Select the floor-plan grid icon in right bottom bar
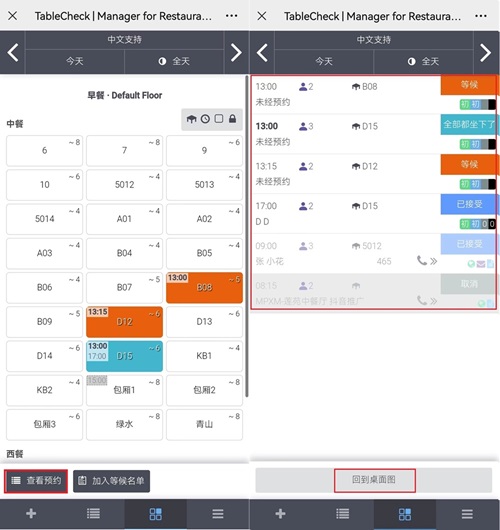This screenshot has height=530, width=500. coord(405,514)
